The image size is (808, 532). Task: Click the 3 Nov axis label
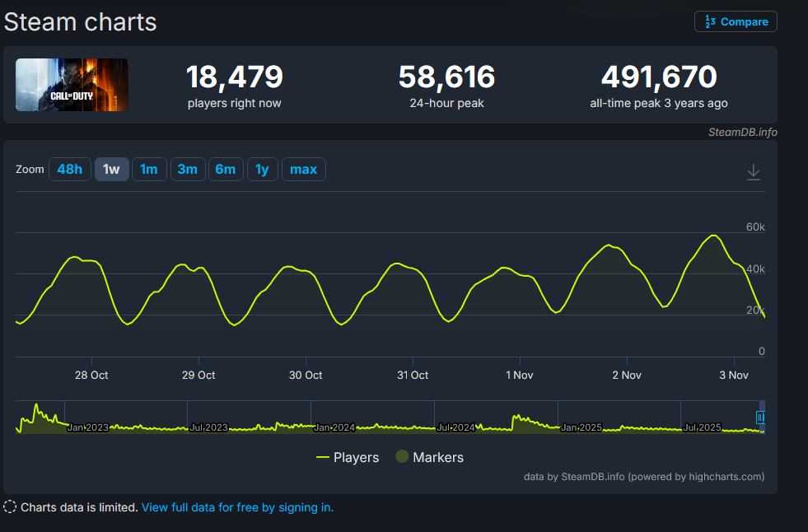pyautogui.click(x=734, y=375)
